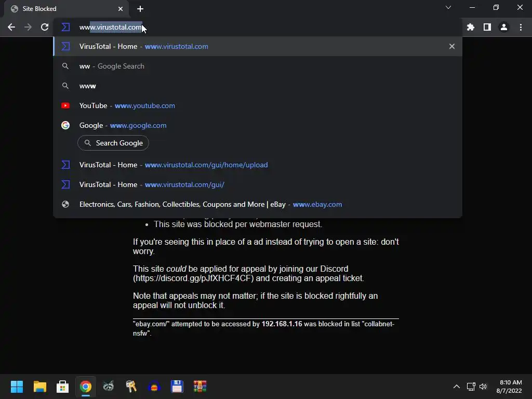Click the globe icon beside eBay suggestion
Viewport: 532px width, 399px height.
(x=65, y=204)
